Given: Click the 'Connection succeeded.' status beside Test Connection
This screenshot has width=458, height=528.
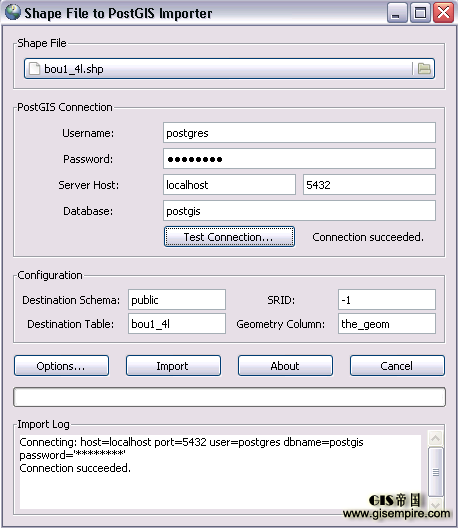Looking at the screenshot, I should (368, 237).
